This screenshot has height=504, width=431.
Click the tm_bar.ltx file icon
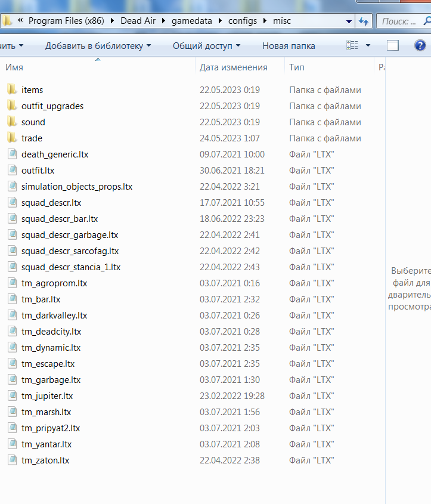coord(12,299)
